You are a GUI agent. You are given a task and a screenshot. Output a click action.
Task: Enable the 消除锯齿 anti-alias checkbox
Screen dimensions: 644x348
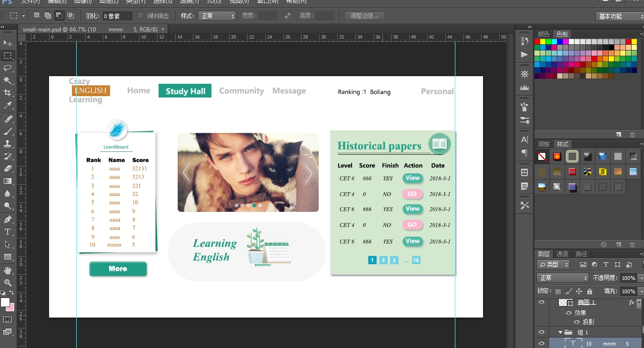[141, 16]
